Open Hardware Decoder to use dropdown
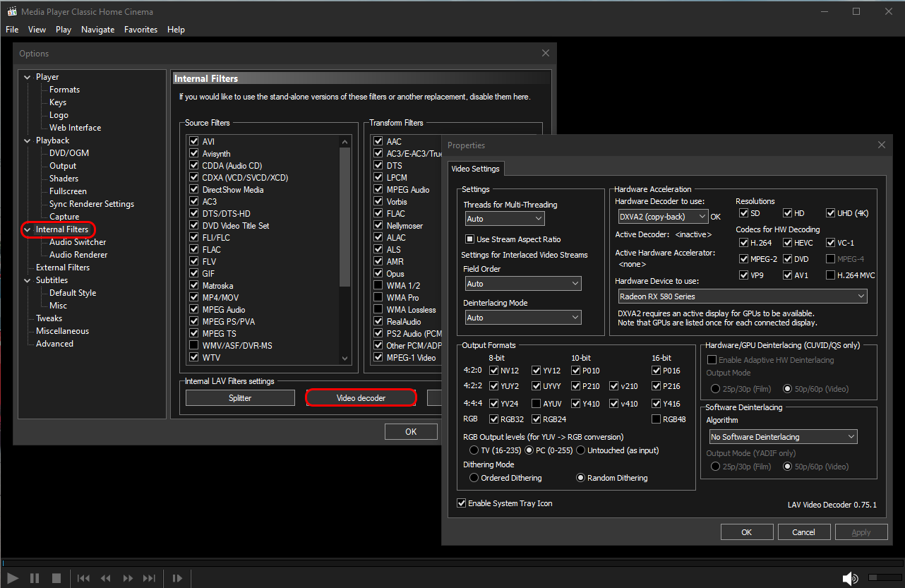Viewport: 905px width, 588px height. [x=663, y=217]
